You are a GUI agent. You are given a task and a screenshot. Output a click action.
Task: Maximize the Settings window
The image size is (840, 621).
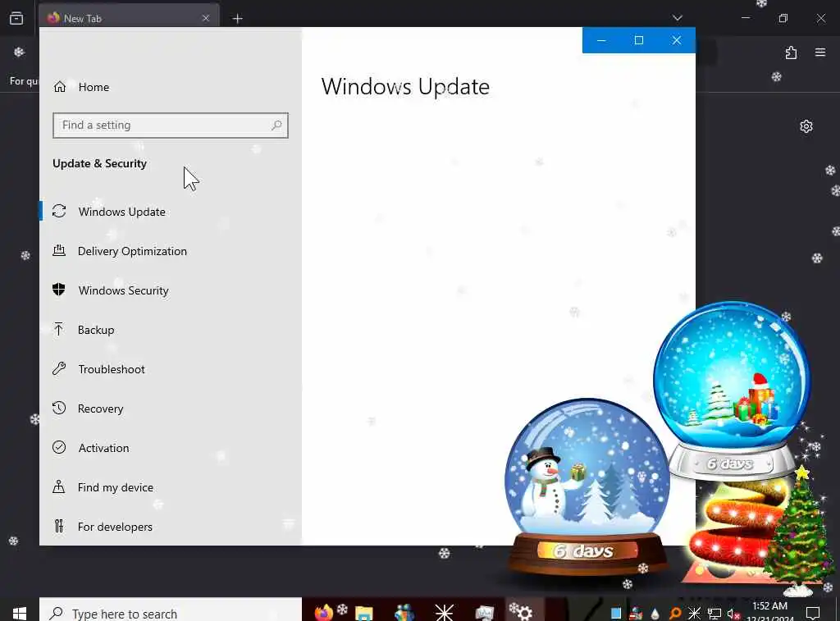click(x=638, y=40)
